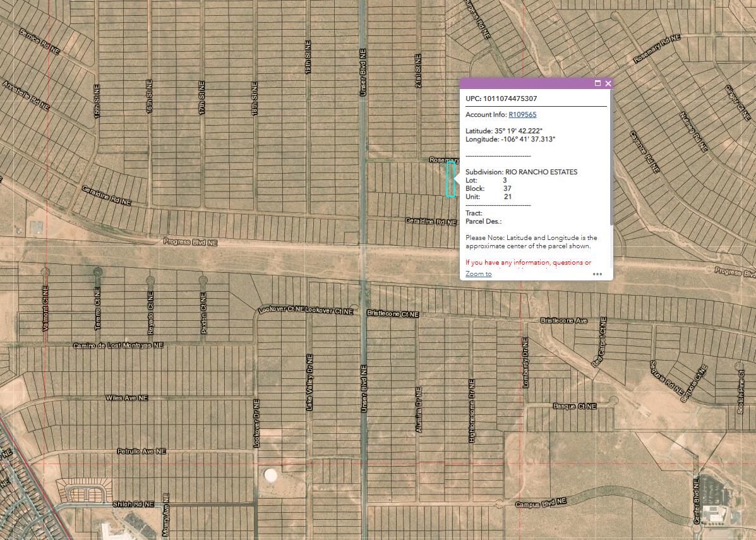
Task: Close the parcel info popup
Action: pyautogui.click(x=608, y=83)
